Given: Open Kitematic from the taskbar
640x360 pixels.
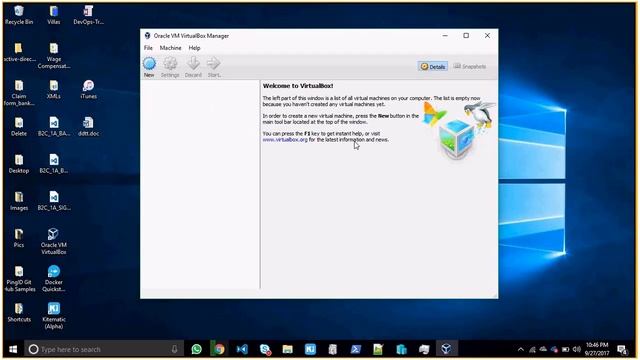Looking at the screenshot, I should coord(310,349).
